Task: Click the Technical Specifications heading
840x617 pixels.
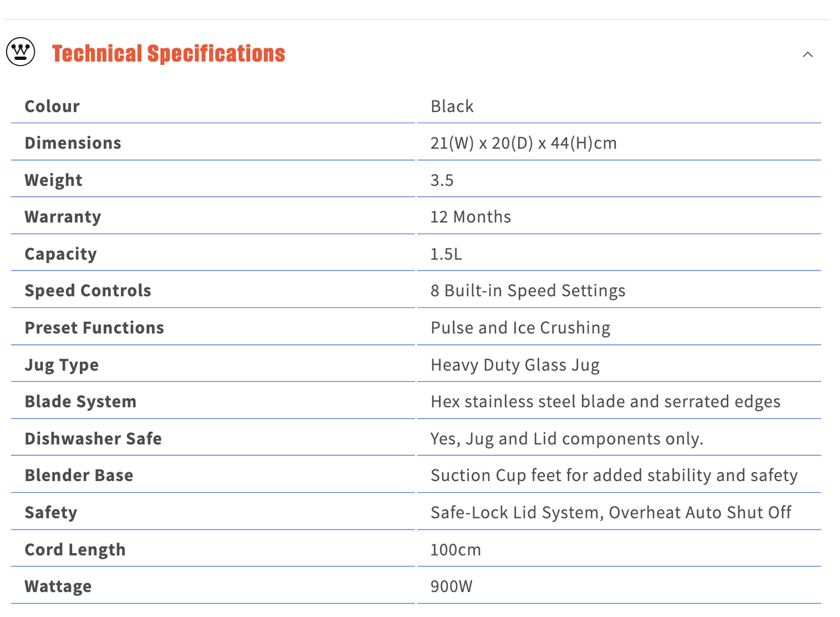Action: coord(169,54)
